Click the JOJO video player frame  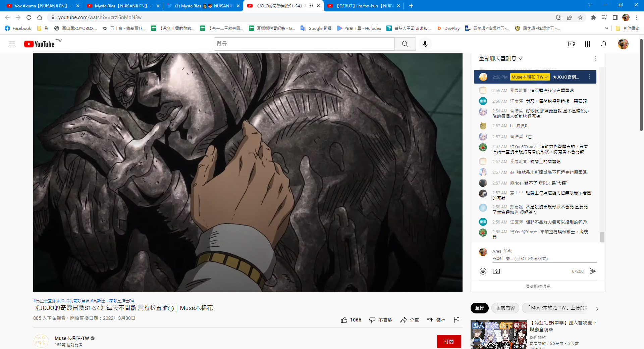point(248,172)
